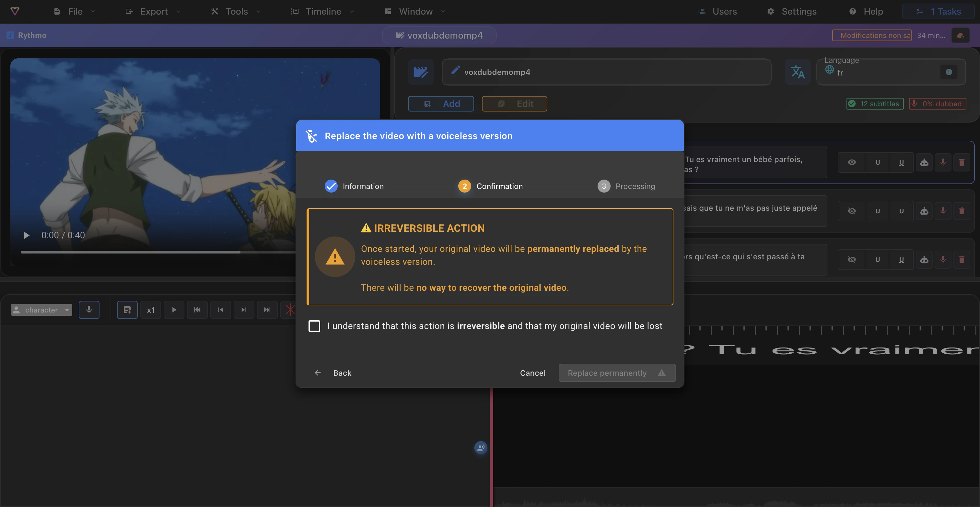Show the hidden 'qu'est-ce qui s'est passé' subtitle

[852, 260]
